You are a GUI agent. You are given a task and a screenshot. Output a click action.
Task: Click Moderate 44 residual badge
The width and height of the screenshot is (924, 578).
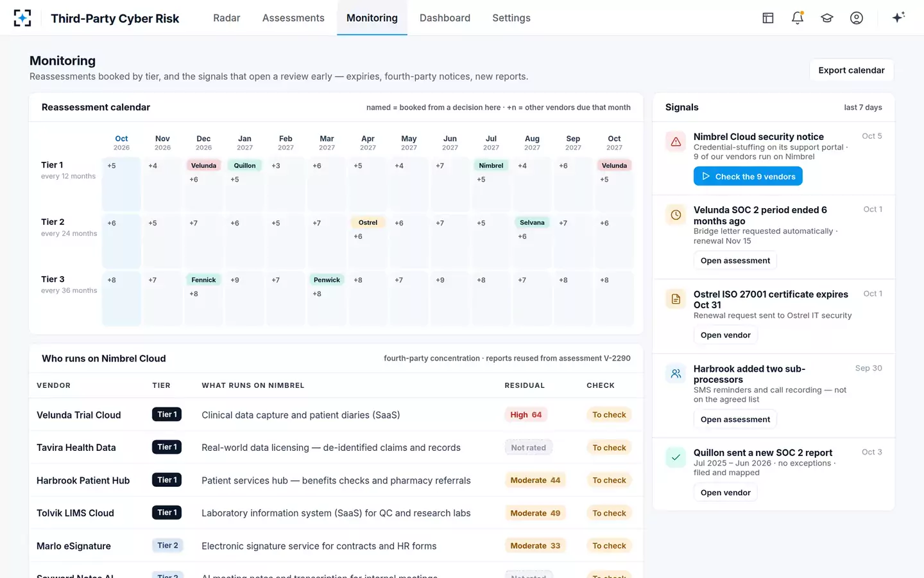pyautogui.click(x=535, y=480)
